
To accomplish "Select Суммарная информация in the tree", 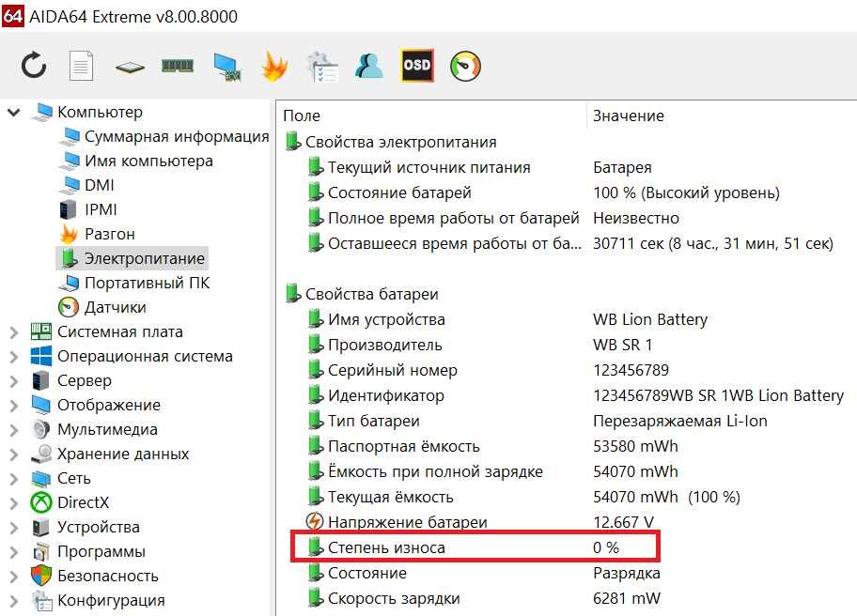I will point(164,136).
